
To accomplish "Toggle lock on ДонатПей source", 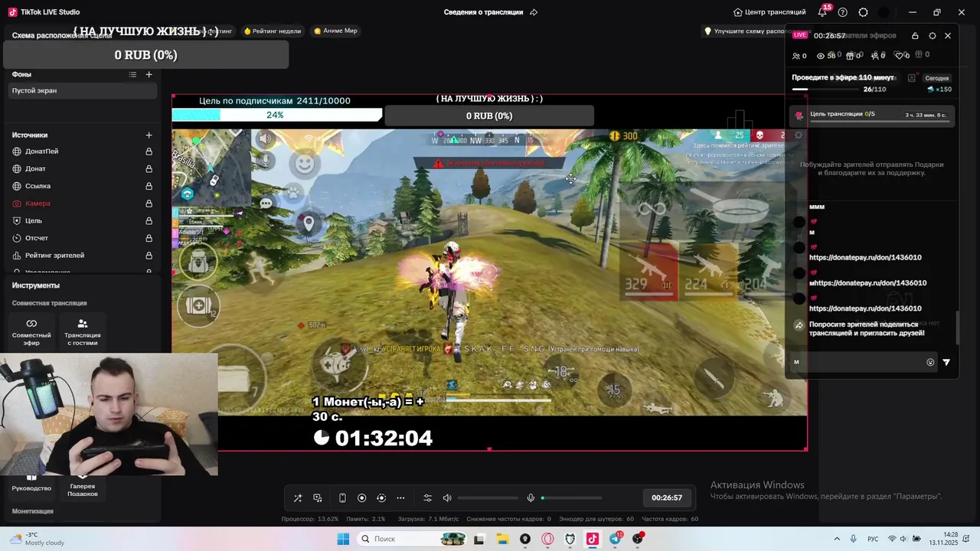I will pyautogui.click(x=149, y=152).
